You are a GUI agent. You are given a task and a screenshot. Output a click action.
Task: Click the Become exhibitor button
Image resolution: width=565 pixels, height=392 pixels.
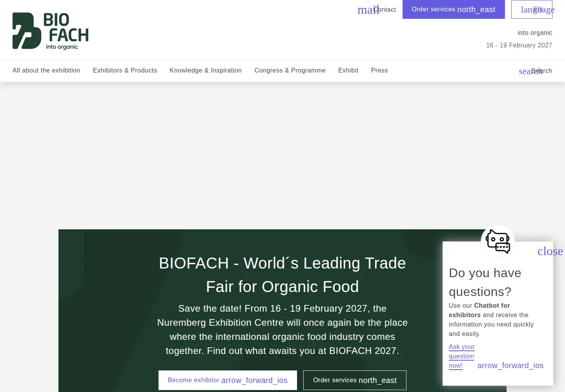(228, 380)
